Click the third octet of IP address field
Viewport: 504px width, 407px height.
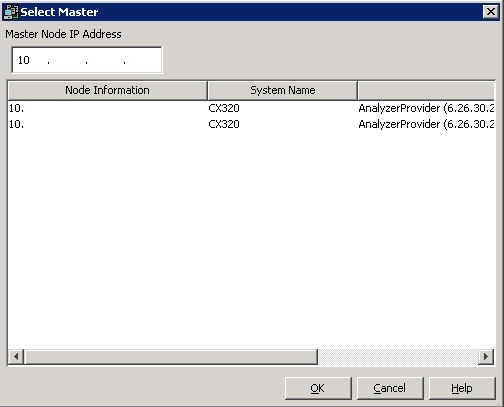coord(105,60)
